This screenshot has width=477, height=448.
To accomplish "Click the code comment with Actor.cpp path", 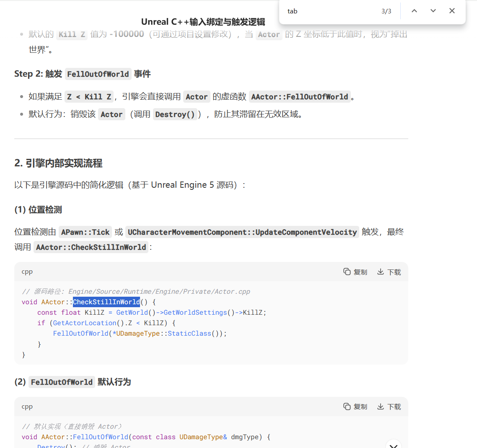I will [x=136, y=291].
